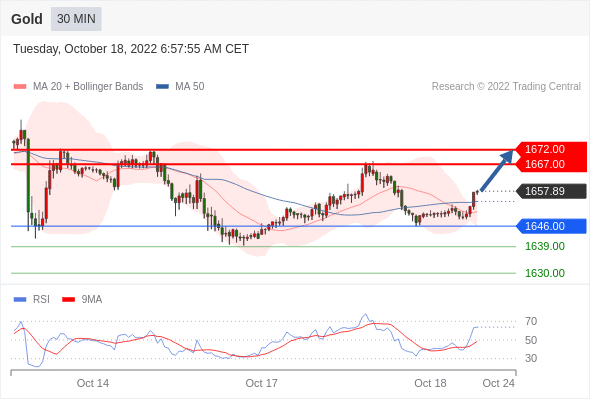The height and width of the screenshot is (400, 590).
Task: Toggle the MA 50 legend label
Action: (x=190, y=87)
